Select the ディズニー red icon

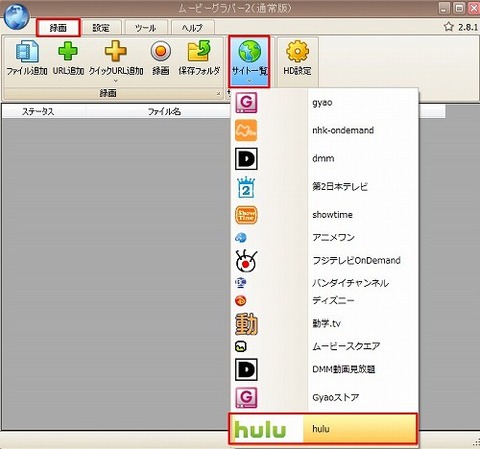point(241,301)
